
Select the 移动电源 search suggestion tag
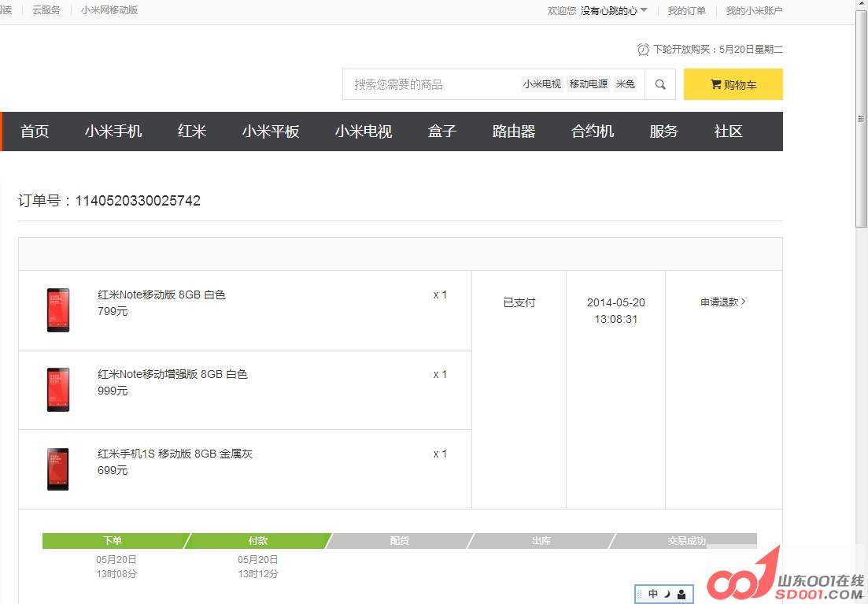[x=589, y=84]
